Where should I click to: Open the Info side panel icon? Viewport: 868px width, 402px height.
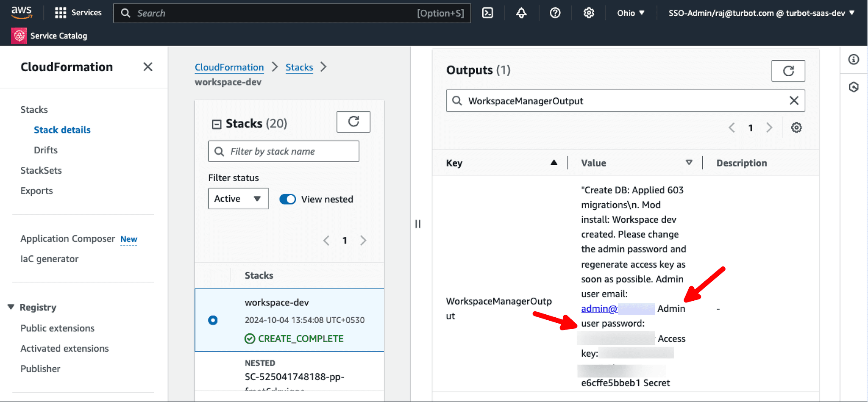854,60
